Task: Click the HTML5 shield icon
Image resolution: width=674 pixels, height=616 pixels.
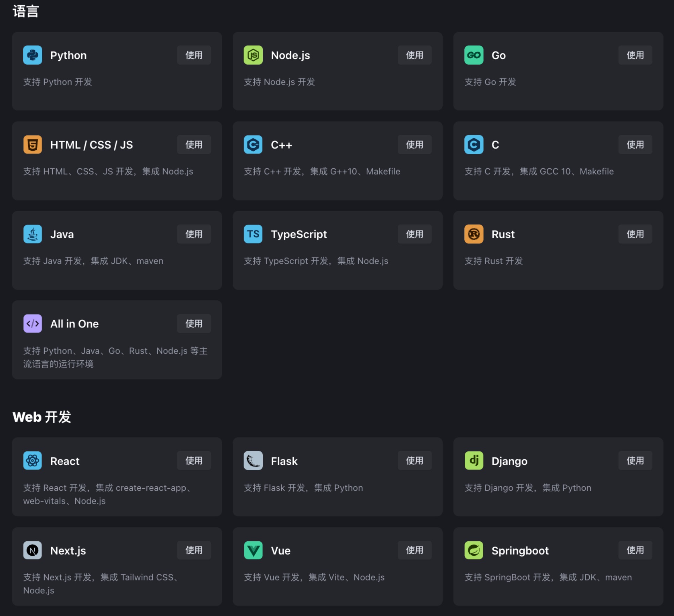Action: (x=32, y=144)
